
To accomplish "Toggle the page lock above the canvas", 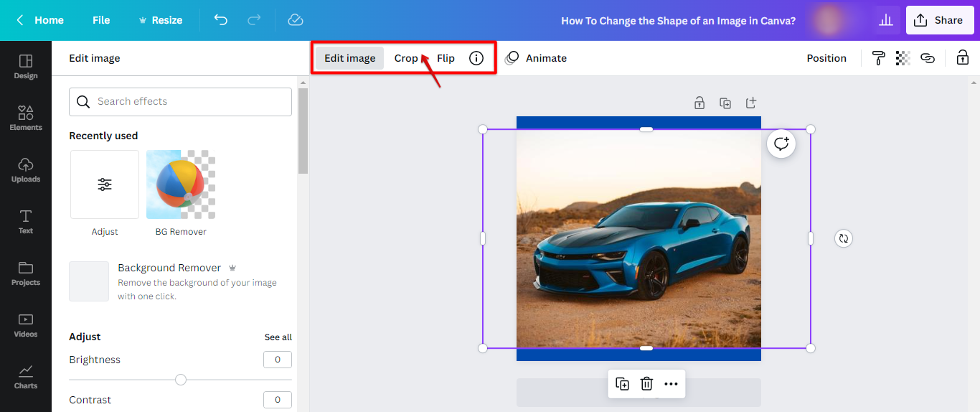I will (x=699, y=103).
